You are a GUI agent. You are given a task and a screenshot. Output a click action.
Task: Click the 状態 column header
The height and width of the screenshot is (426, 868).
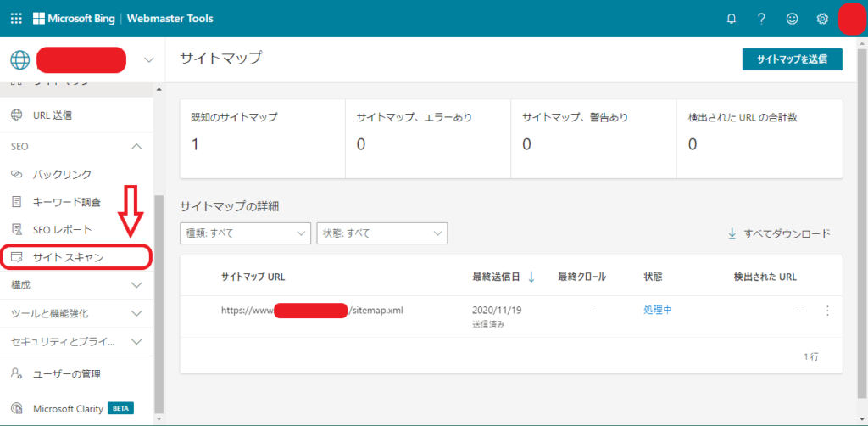click(x=652, y=277)
